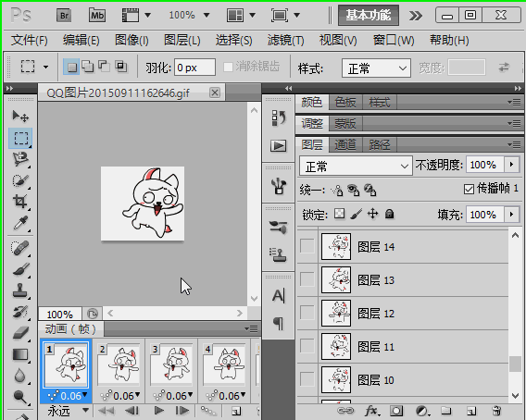Open the Actions panel play icon

(279, 145)
